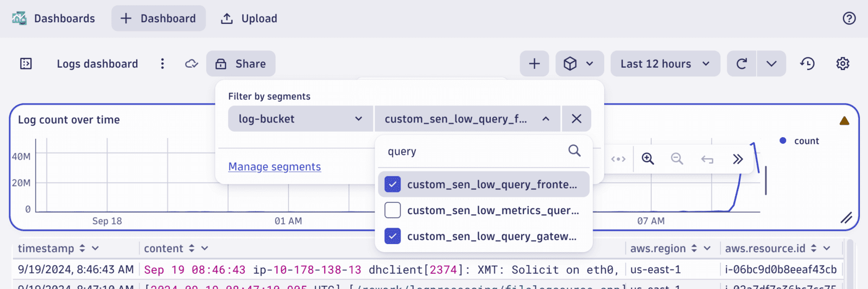Open the log-bucket segment dropdown

click(300, 119)
